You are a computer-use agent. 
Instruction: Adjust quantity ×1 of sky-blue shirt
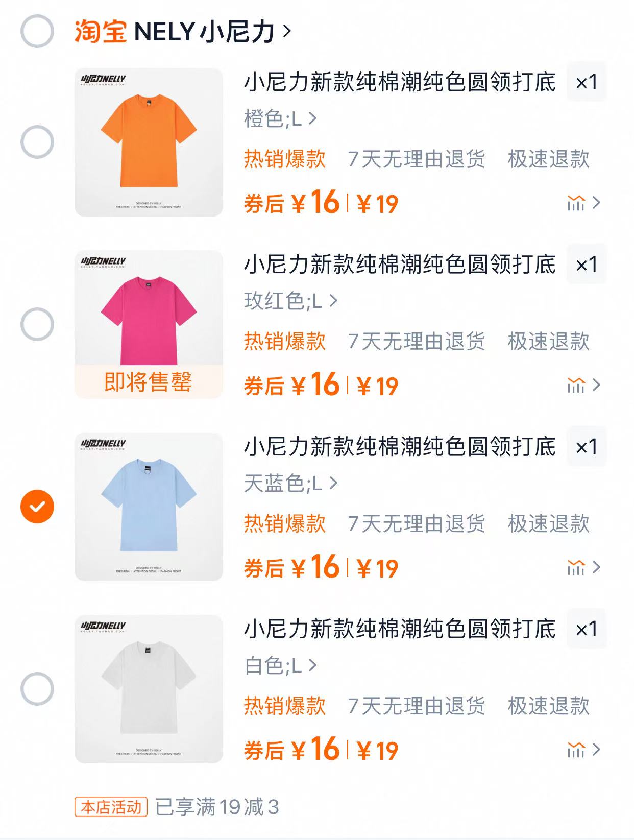586,447
